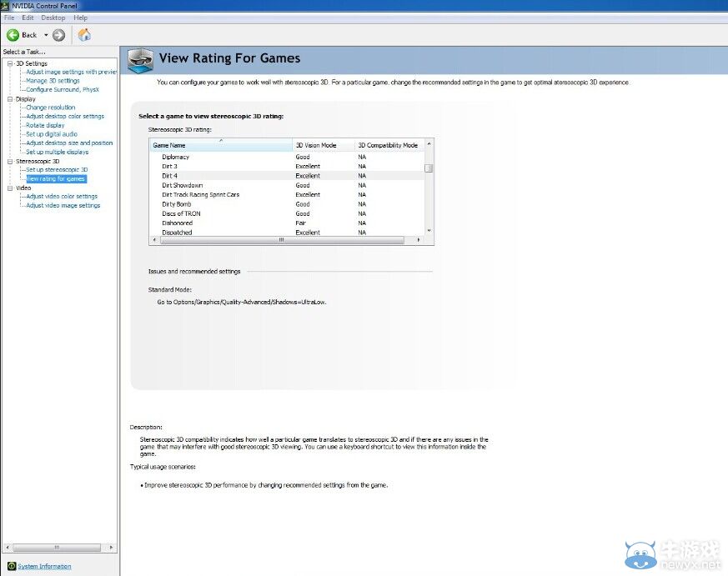This screenshot has width=728, height=576.
Task: Open Rotate display
Action: point(45,125)
